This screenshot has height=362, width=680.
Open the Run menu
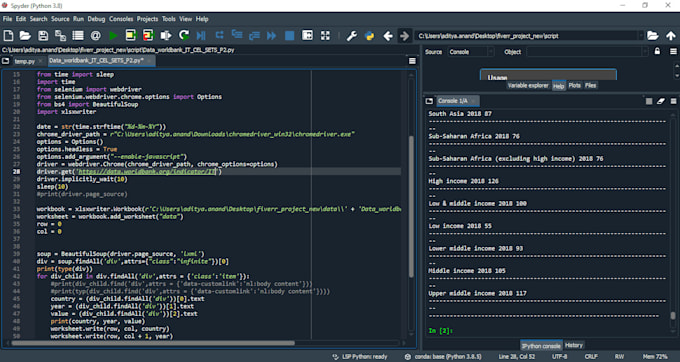[x=78, y=19]
